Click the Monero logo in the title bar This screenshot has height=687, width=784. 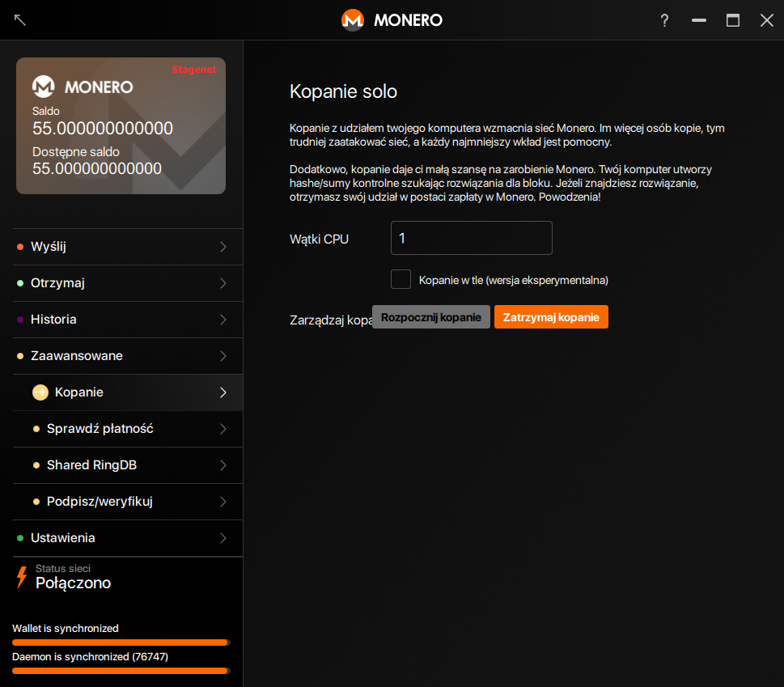353,20
